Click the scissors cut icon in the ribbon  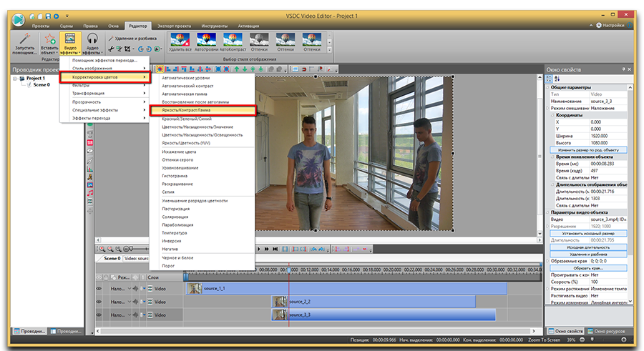[x=111, y=49]
